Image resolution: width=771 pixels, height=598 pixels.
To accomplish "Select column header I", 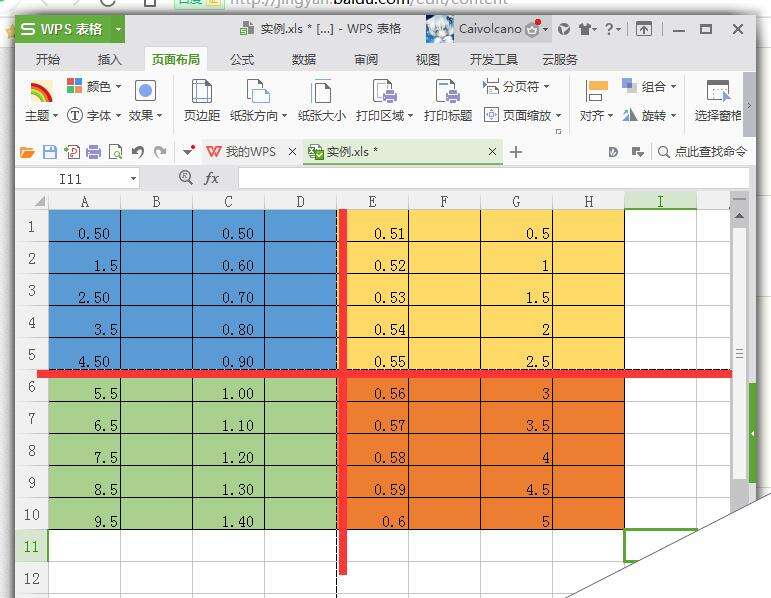I will pyautogui.click(x=660, y=201).
